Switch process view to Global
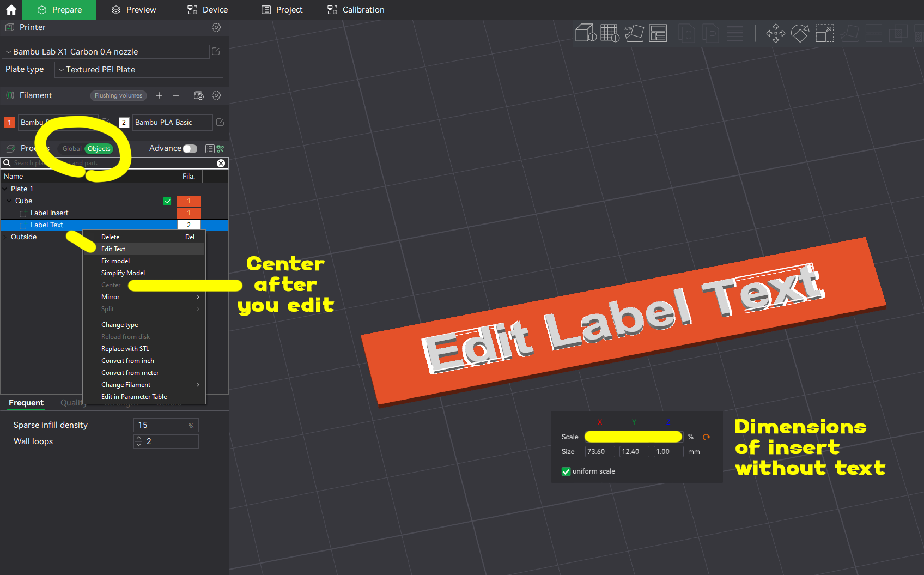The image size is (924, 575). (x=71, y=149)
